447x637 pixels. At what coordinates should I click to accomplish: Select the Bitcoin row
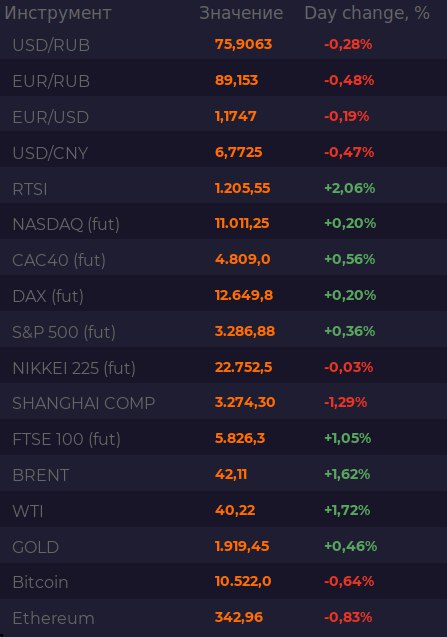tap(224, 582)
